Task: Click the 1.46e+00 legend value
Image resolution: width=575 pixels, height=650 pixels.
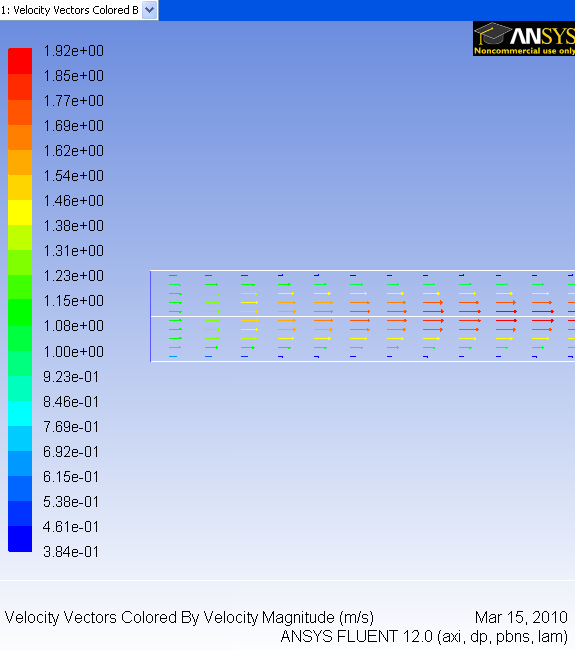Action: point(73,201)
